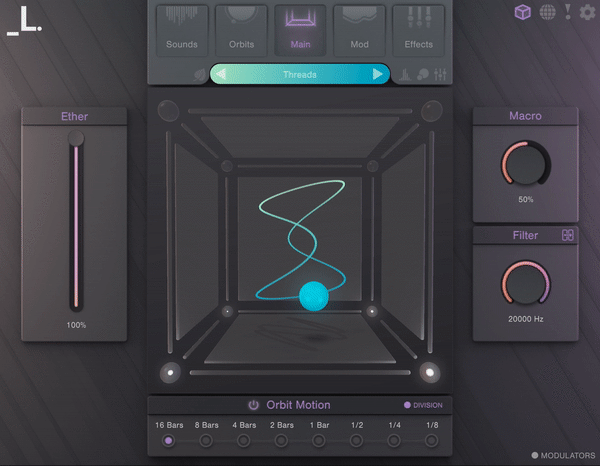Click the leaf icon left of preset bar
Screen dimensions: 600x466
click(199, 74)
